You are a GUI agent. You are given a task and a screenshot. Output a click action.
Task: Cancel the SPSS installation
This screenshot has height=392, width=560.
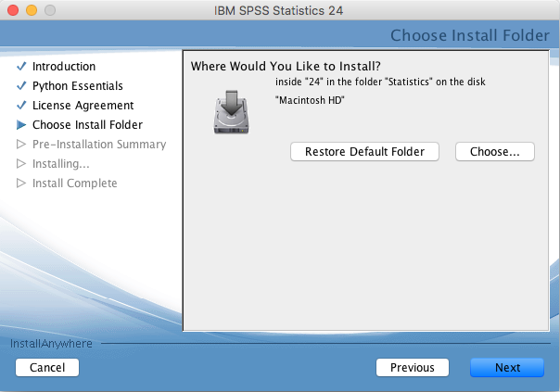click(47, 367)
